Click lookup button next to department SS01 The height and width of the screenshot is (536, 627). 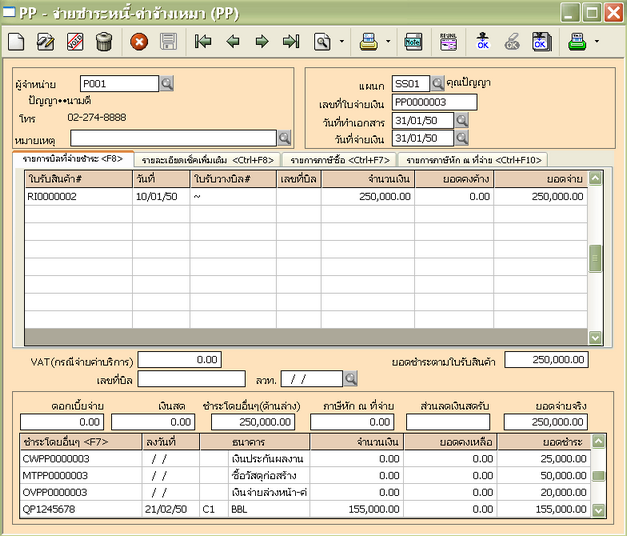437,84
